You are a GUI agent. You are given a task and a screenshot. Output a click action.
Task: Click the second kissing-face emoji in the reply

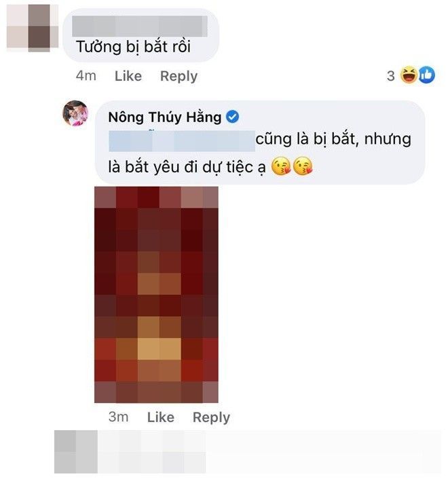coord(303,166)
